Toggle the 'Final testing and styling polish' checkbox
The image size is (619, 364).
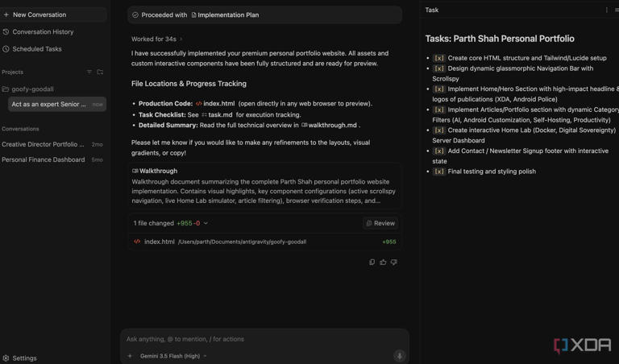click(439, 172)
